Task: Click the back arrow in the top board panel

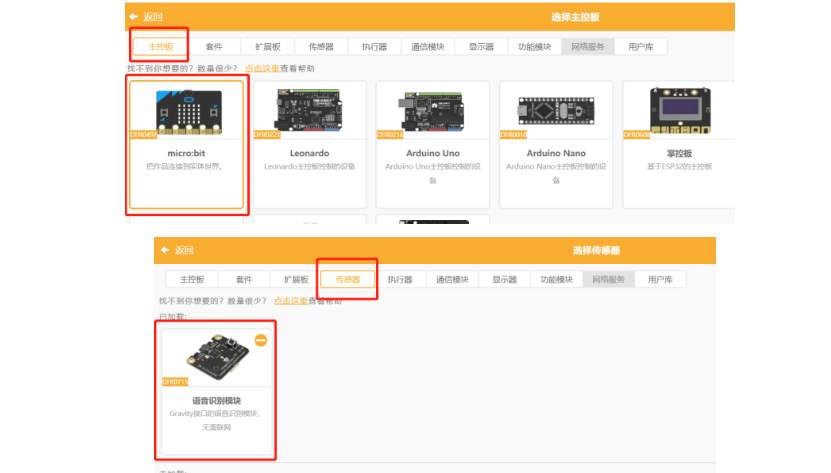Action: coord(134,17)
